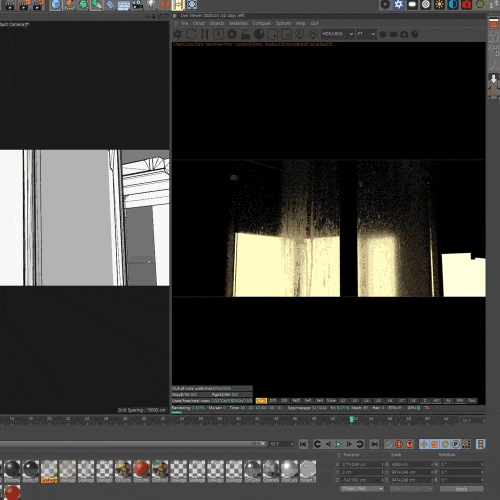Image resolution: width=500 pixels, height=500 pixels.
Task: Click the green play forward button
Action: tap(338, 444)
